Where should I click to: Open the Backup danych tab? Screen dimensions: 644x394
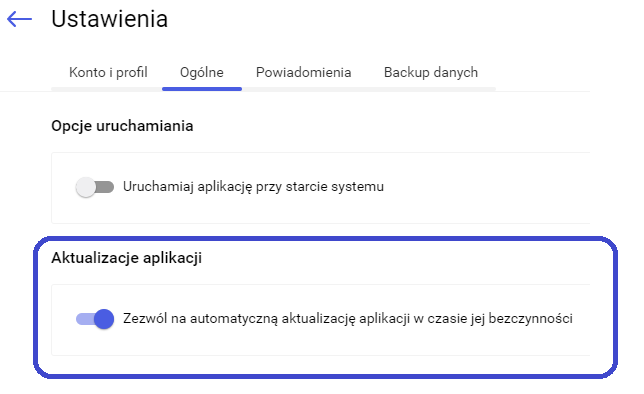tap(431, 72)
